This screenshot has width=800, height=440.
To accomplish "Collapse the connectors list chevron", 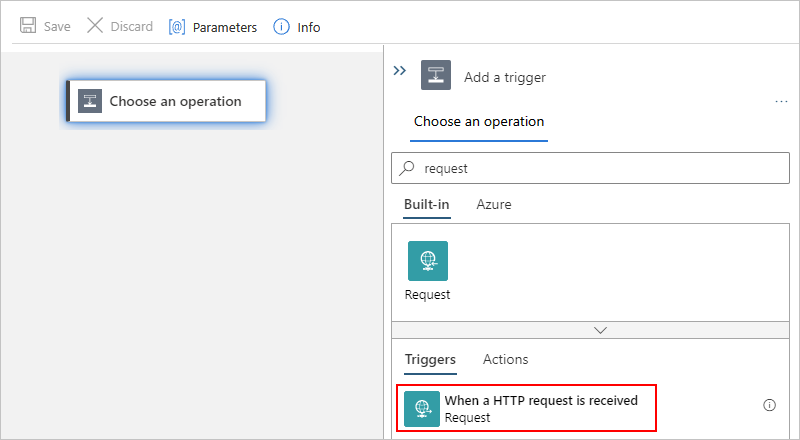I will point(600,329).
